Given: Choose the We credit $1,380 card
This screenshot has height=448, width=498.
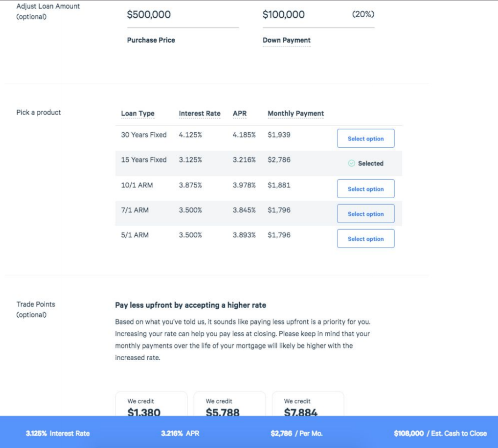Looking at the screenshot, I should pos(151,405).
